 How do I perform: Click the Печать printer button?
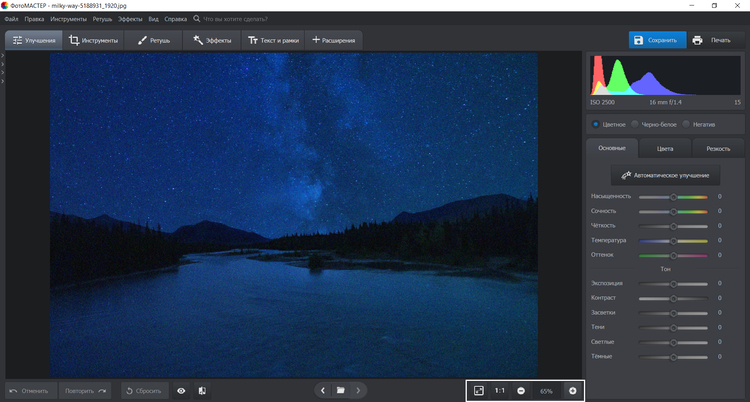click(x=712, y=40)
